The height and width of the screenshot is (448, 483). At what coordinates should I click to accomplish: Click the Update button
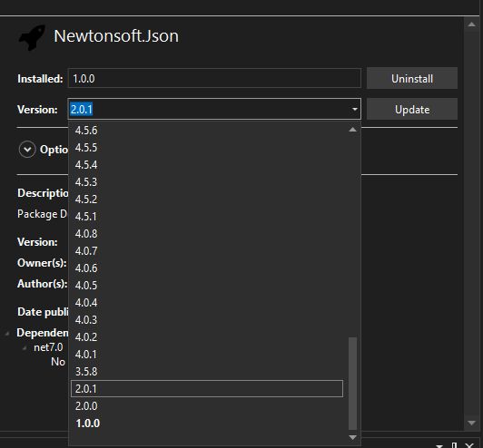(412, 109)
